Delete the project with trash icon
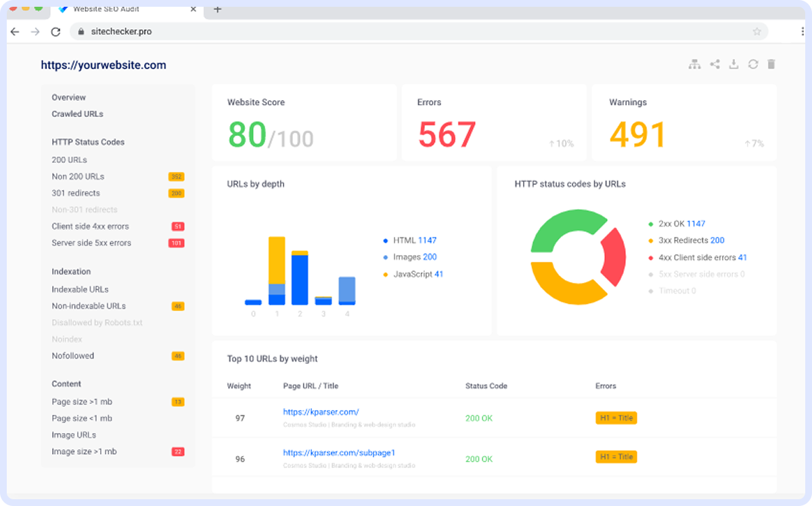 point(771,64)
